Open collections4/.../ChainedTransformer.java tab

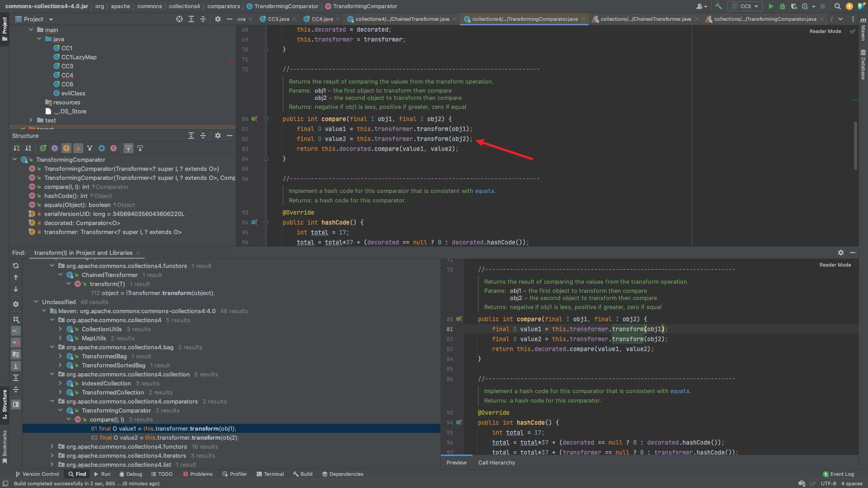point(402,19)
